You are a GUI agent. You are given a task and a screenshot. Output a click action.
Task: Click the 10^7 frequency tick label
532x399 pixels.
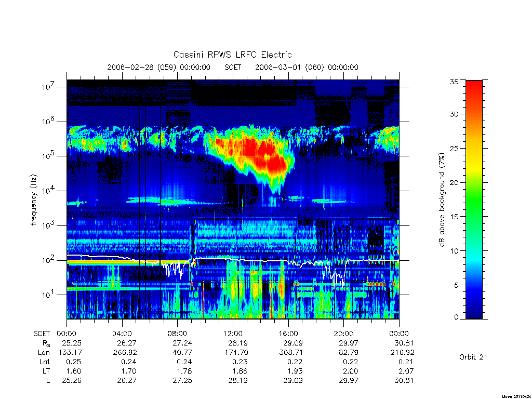click(48, 87)
